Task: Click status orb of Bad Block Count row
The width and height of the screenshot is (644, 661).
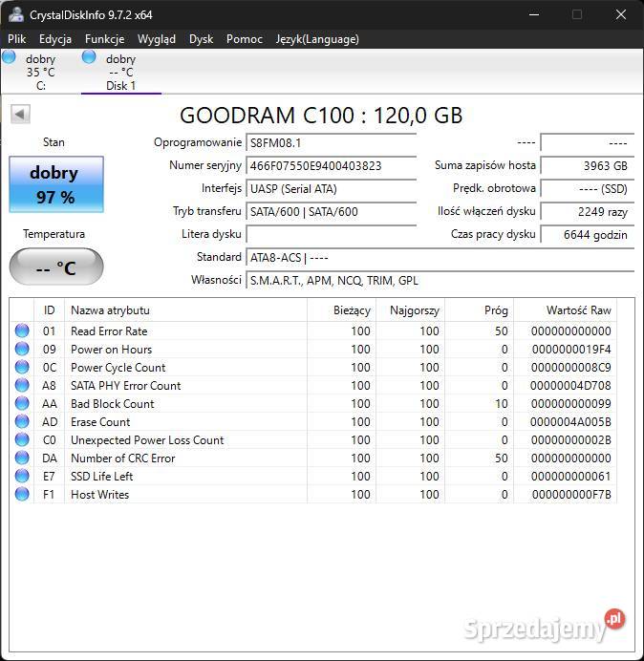Action: [22, 403]
